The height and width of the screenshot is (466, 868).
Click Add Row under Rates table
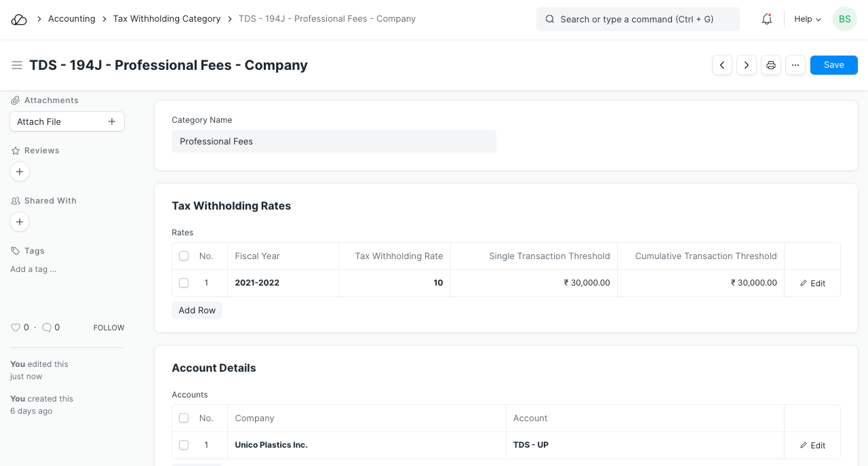click(197, 310)
